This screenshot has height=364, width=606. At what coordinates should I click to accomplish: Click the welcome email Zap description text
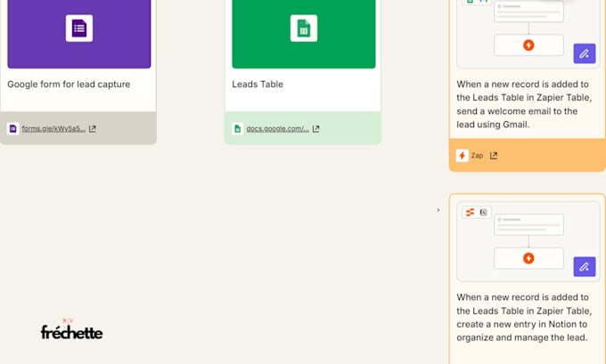pyautogui.click(x=524, y=104)
